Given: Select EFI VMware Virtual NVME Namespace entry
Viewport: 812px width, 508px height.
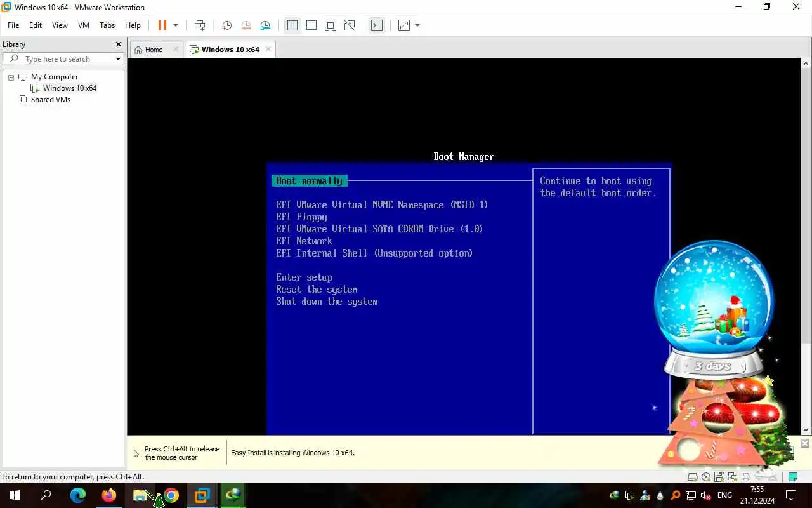Looking at the screenshot, I should (382, 205).
